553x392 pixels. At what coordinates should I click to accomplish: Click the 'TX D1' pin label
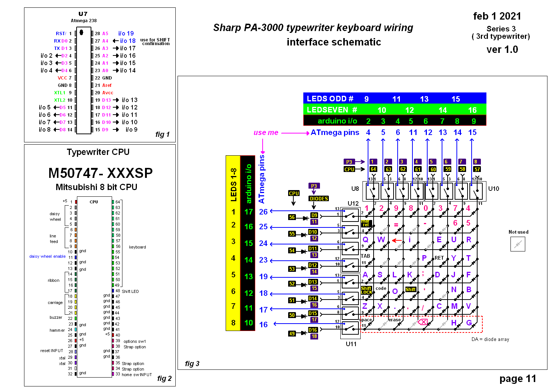point(61,48)
